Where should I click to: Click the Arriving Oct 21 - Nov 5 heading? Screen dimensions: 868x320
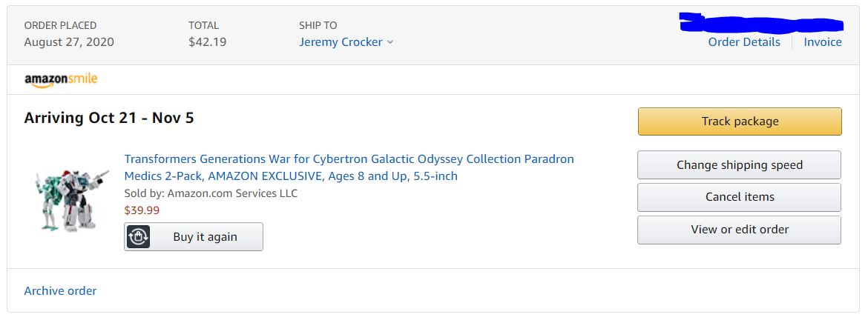coord(109,119)
